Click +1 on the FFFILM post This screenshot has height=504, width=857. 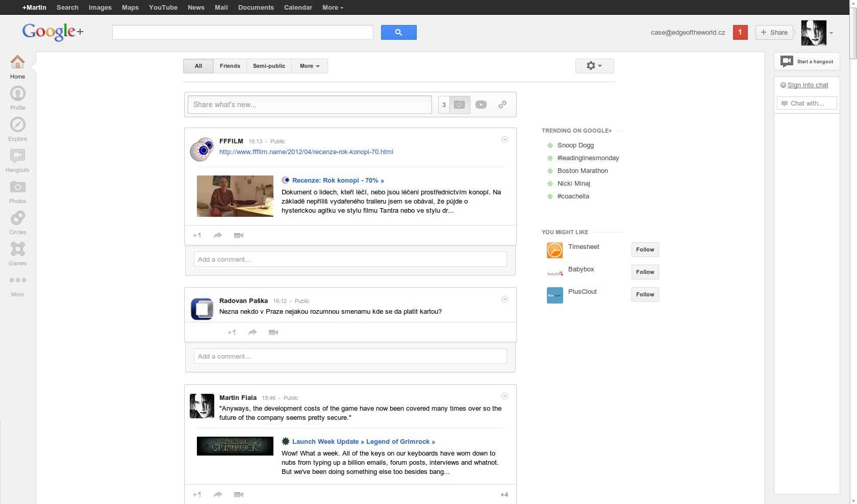click(x=197, y=235)
